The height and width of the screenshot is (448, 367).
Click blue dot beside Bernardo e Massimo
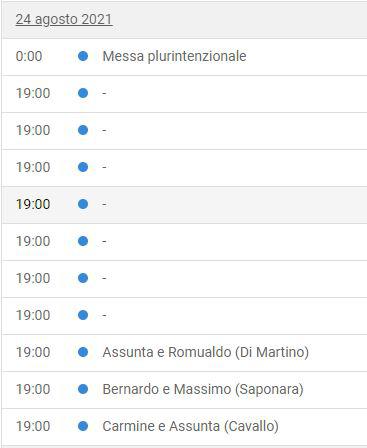click(x=83, y=389)
